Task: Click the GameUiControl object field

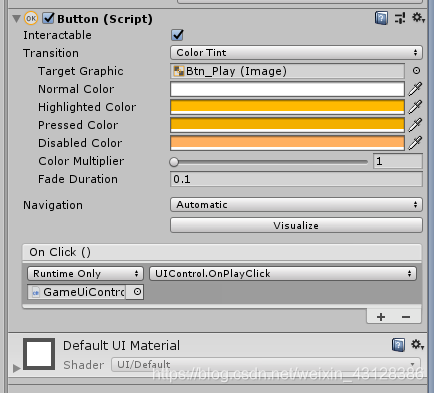Action: tap(77, 292)
